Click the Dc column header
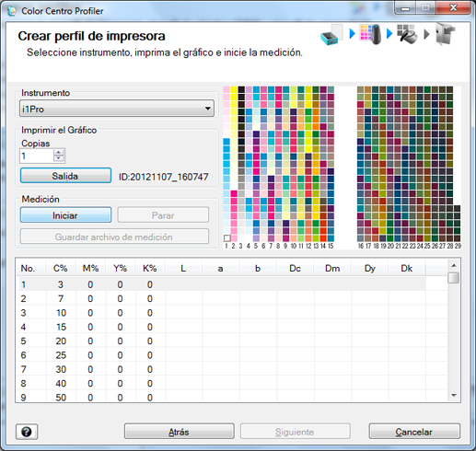 point(296,268)
